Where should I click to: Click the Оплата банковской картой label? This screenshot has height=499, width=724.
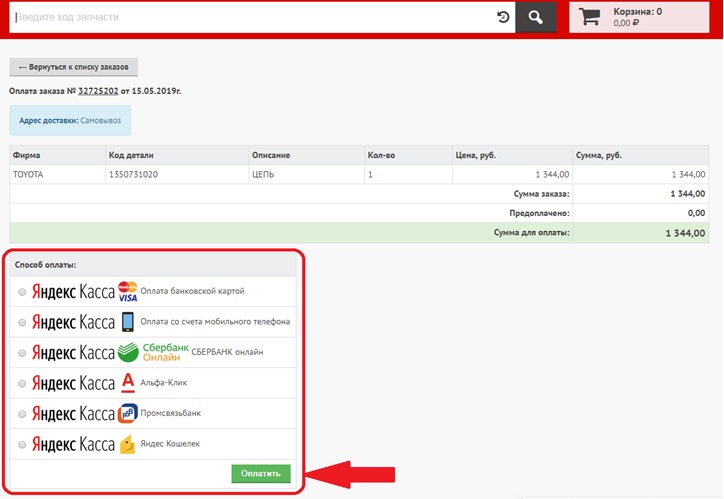pyautogui.click(x=193, y=291)
